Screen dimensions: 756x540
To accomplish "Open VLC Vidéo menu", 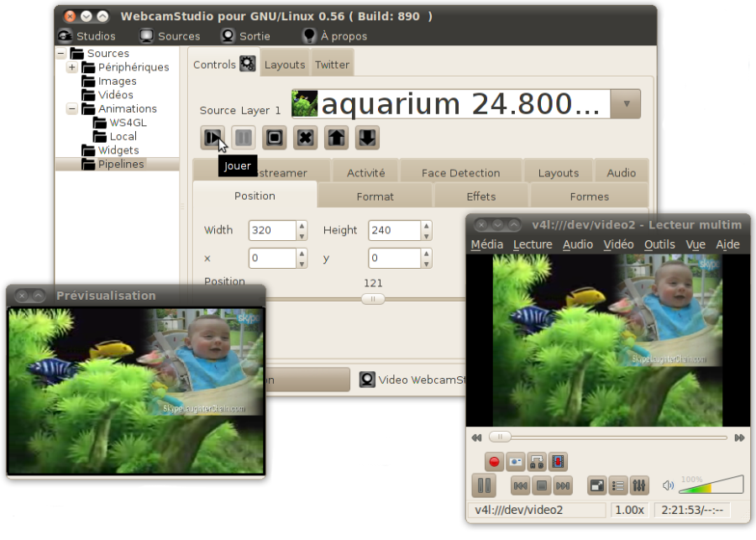I will coord(618,244).
